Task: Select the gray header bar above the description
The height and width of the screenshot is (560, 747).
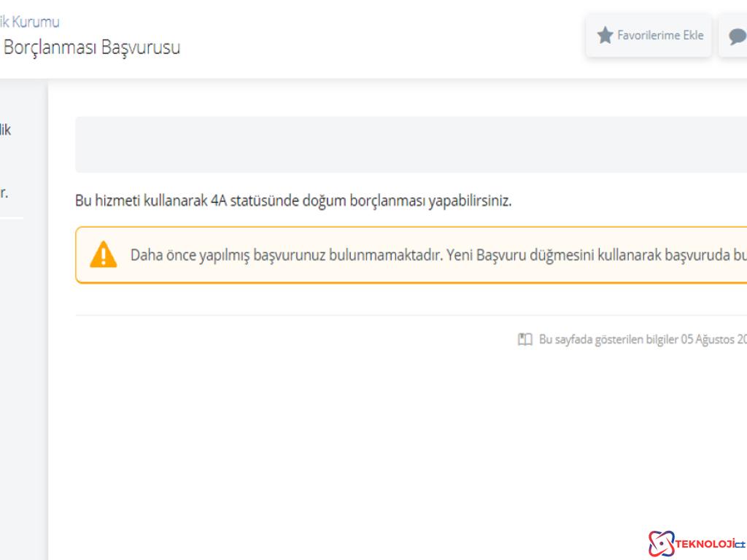Action: tap(409, 144)
